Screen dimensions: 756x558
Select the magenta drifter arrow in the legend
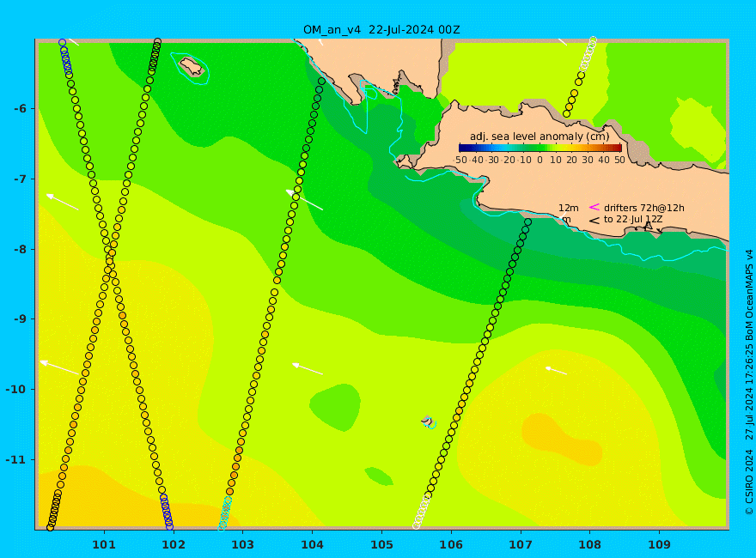(x=594, y=207)
